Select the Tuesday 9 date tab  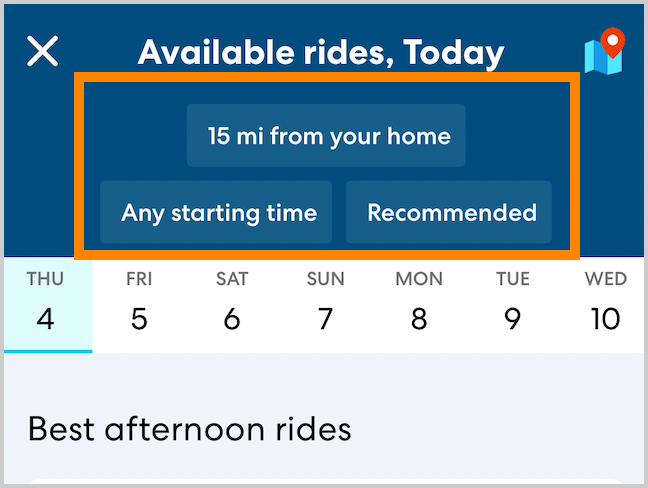pyautogui.click(x=512, y=304)
